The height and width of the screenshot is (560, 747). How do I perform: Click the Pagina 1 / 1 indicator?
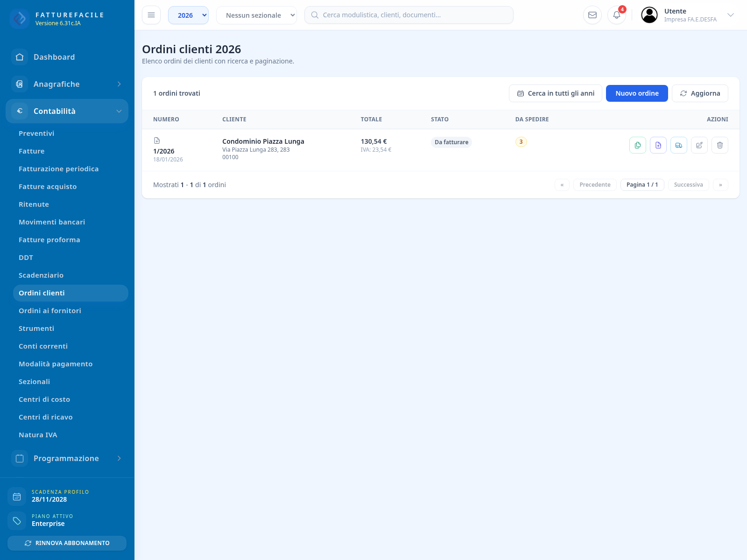coord(642,185)
